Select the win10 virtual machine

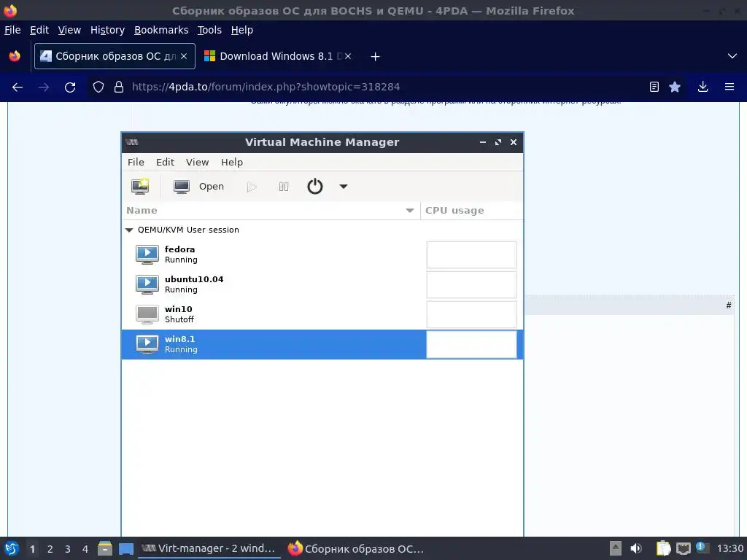[322, 314]
